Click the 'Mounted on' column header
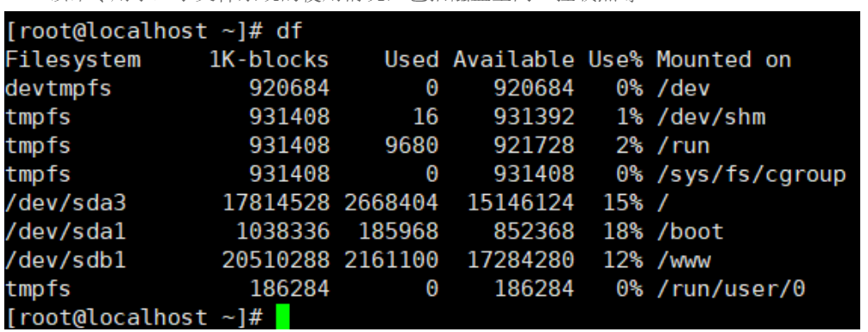The height and width of the screenshot is (332, 868). click(x=724, y=60)
